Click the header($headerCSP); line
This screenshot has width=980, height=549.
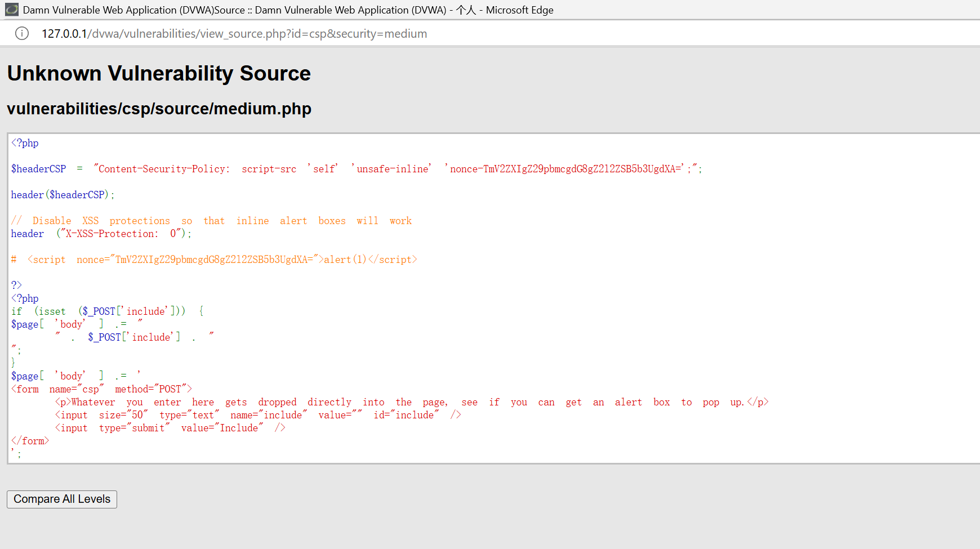click(x=63, y=195)
